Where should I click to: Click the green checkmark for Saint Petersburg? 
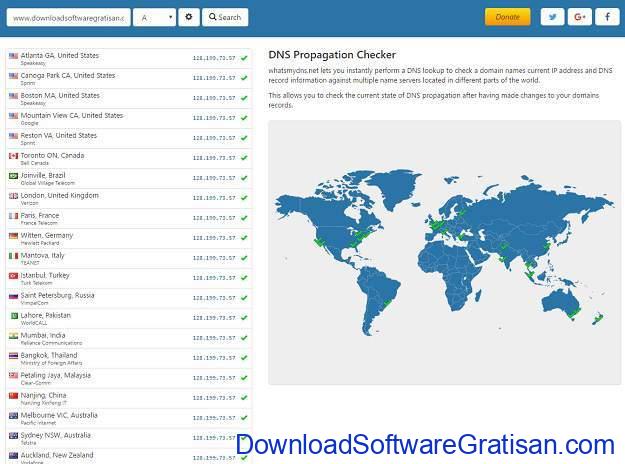pos(244,298)
